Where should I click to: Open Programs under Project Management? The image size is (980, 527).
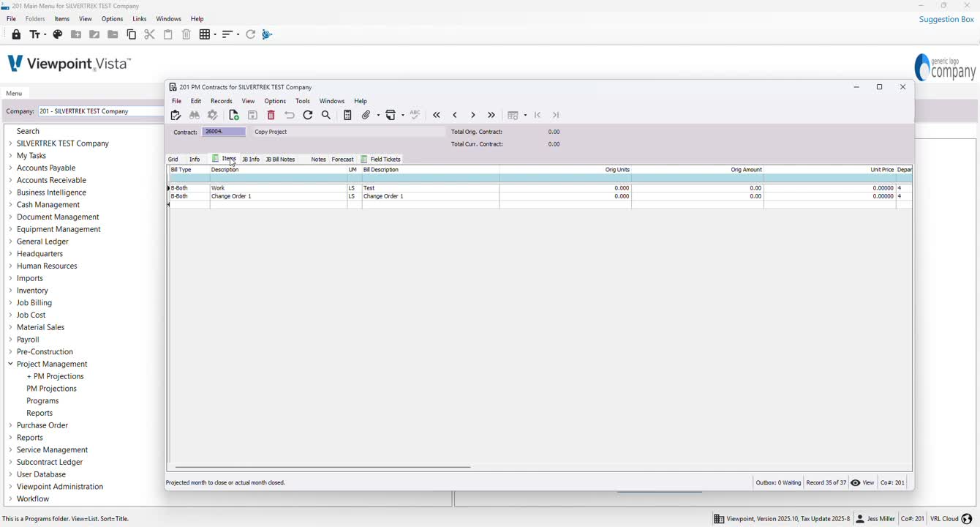(42, 401)
